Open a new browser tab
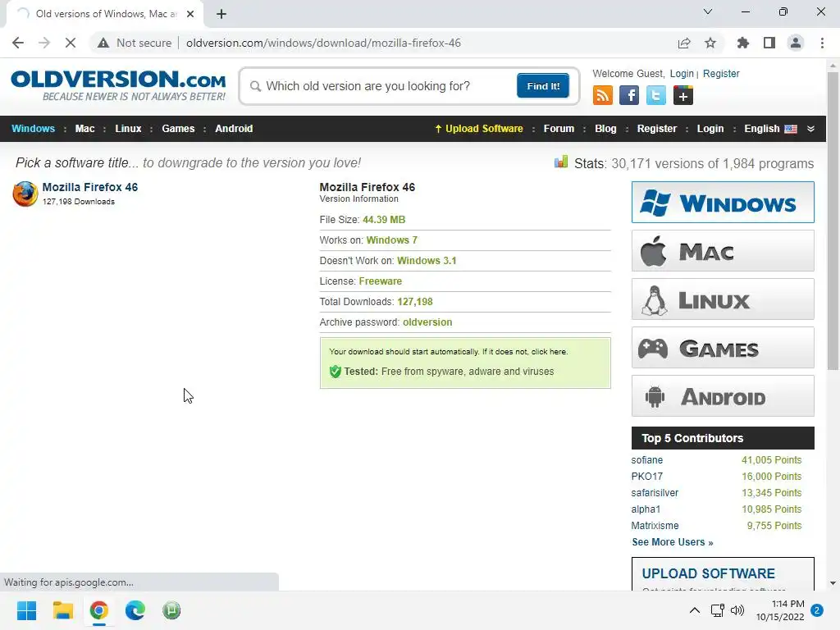The height and width of the screenshot is (630, 840). [x=221, y=14]
